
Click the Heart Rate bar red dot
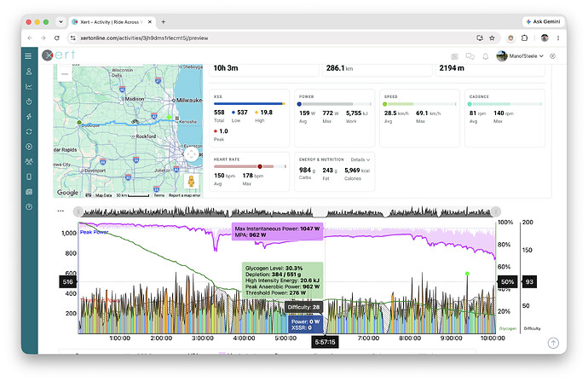click(x=260, y=166)
